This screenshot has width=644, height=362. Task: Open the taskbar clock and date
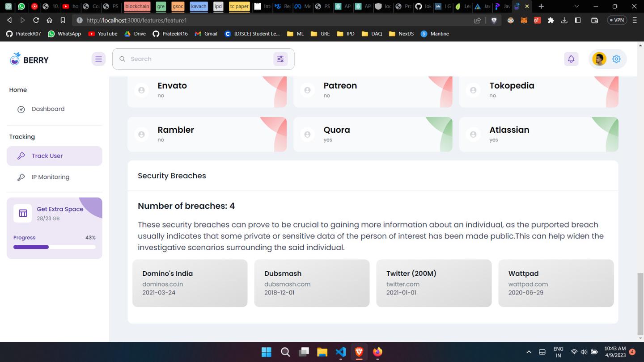(615, 352)
